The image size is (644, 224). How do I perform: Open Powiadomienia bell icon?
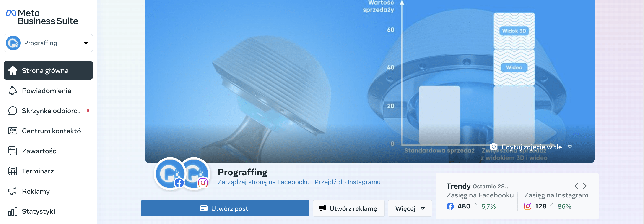13,91
